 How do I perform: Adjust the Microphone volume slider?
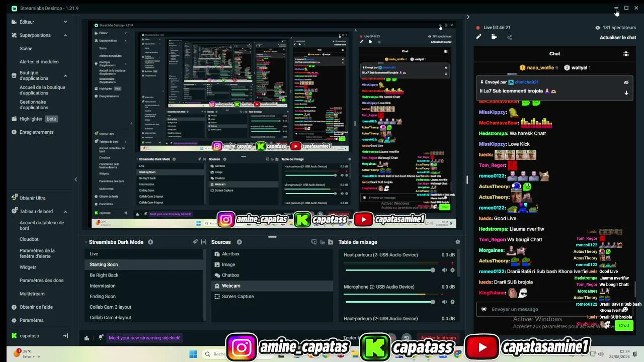point(389,302)
